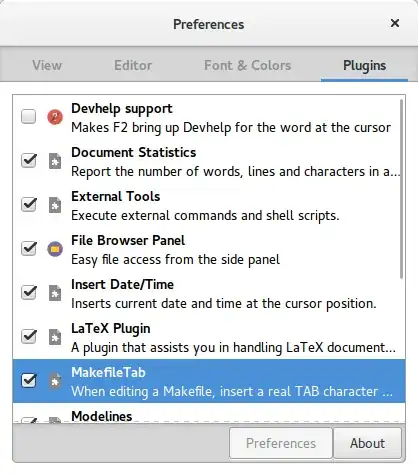Click the plugin list vertical scrollbar
This screenshot has height=475, width=418.
(401, 189)
